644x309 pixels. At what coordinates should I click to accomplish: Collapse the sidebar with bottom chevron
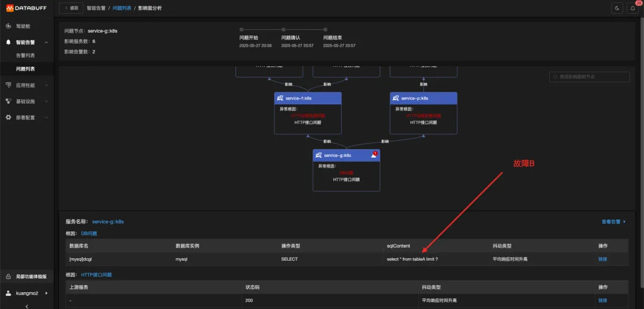27,306
